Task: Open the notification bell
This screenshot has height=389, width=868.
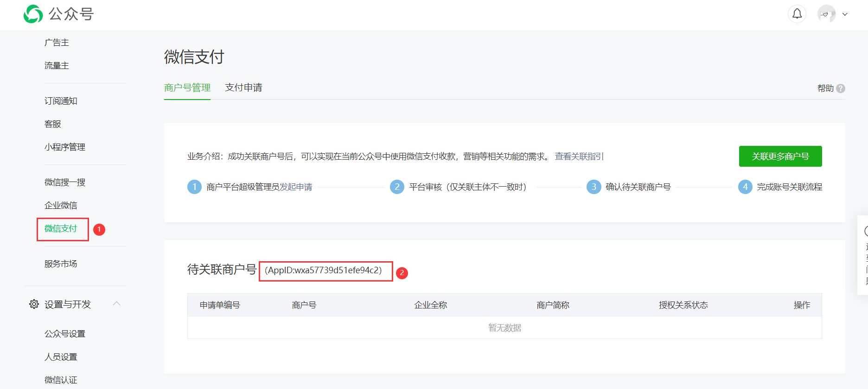Action: (797, 14)
